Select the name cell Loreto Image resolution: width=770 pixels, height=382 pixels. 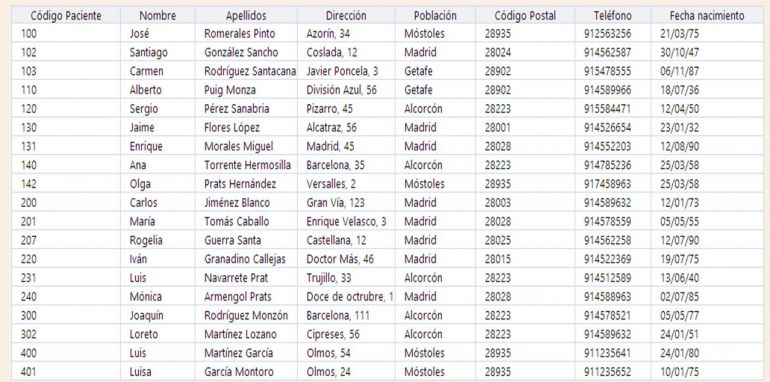coord(158,334)
